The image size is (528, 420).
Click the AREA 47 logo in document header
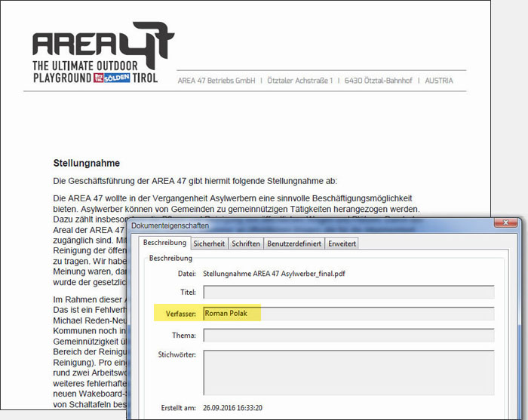pos(103,53)
